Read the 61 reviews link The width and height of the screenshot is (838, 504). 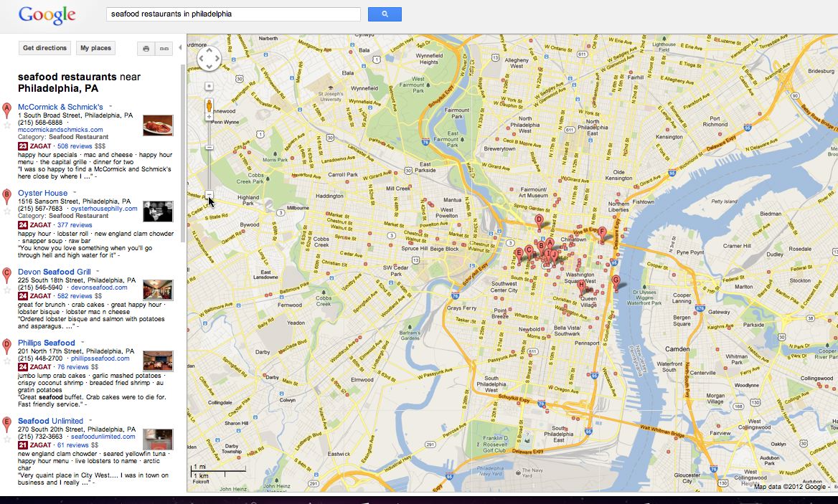[72, 445]
